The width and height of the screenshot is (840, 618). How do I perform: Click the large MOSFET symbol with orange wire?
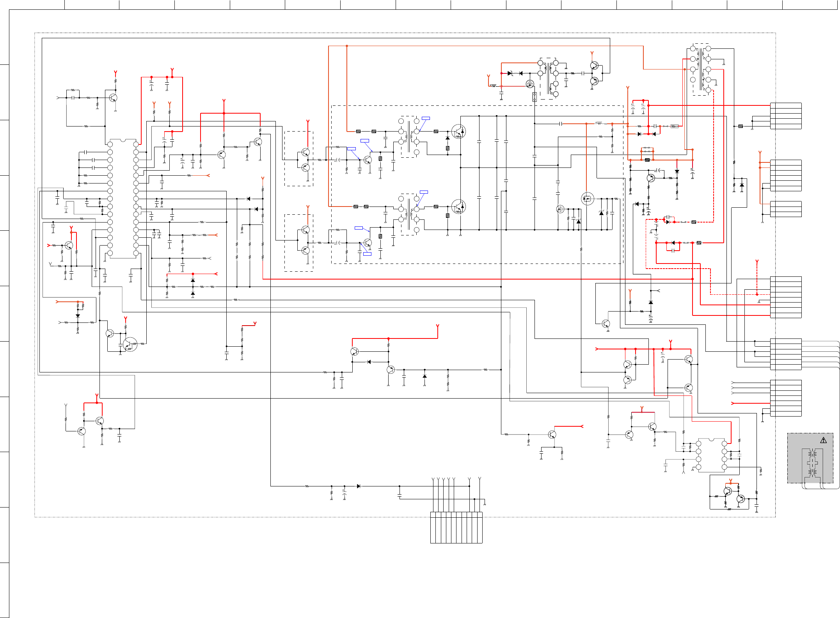pyautogui.click(x=587, y=199)
